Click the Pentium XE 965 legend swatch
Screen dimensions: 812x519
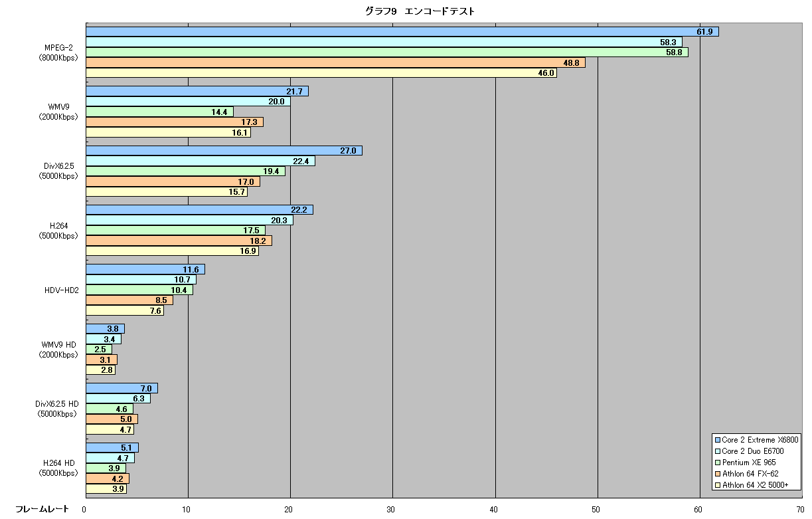pyautogui.click(x=717, y=463)
